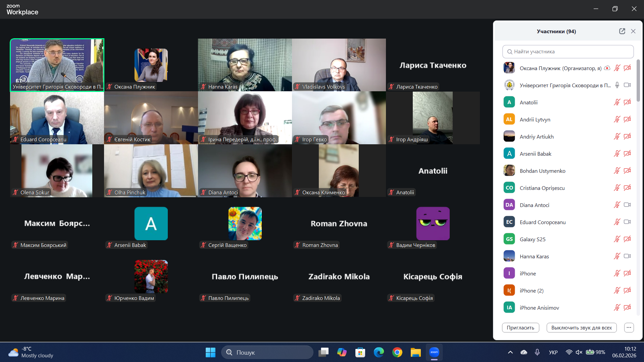This screenshot has height=362, width=644.
Task: Open Copilot from the taskbar
Action: pos(342,352)
